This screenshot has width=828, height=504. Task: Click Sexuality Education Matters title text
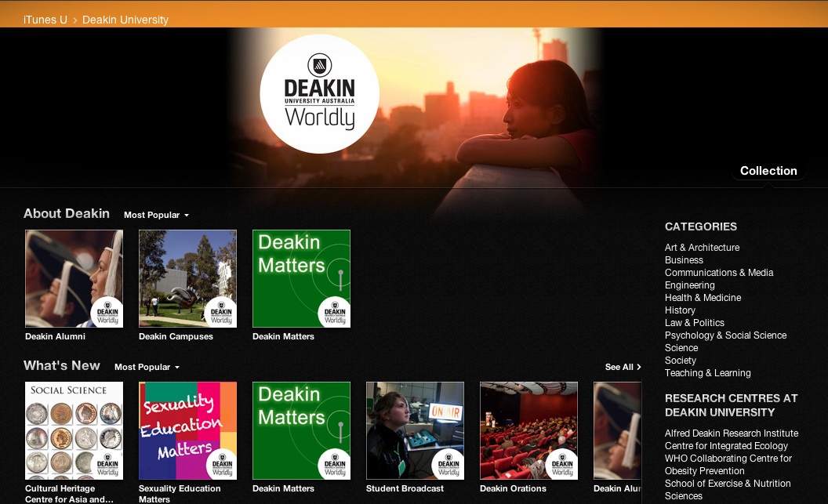[180, 494]
